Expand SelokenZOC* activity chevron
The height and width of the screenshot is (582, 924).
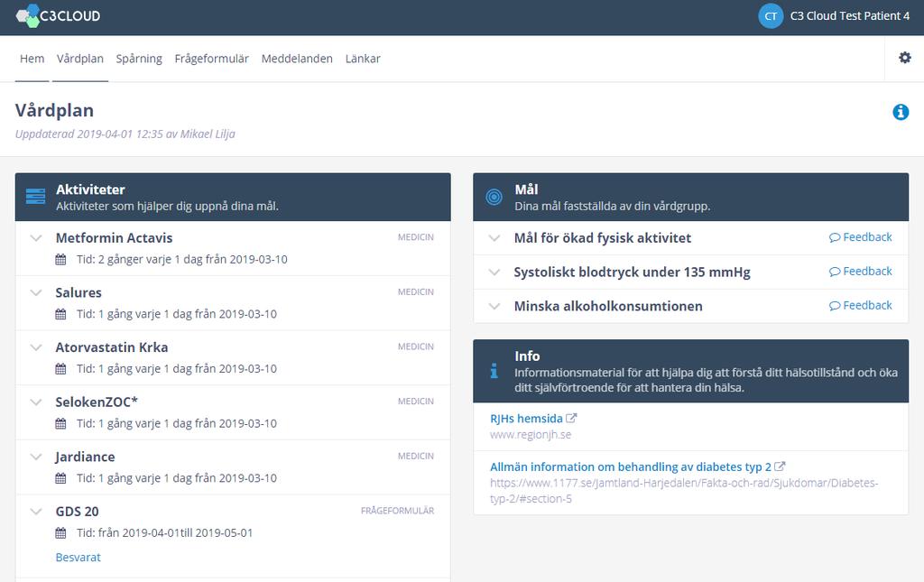coord(36,402)
